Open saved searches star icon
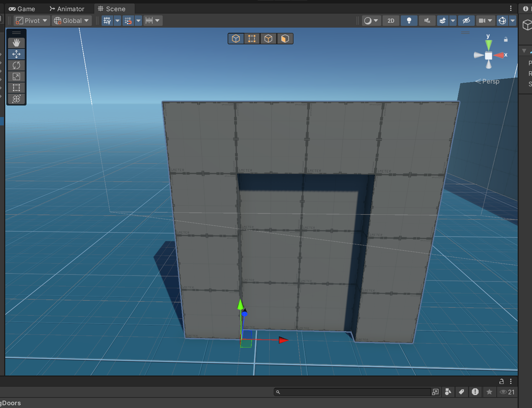 pyautogui.click(x=489, y=392)
